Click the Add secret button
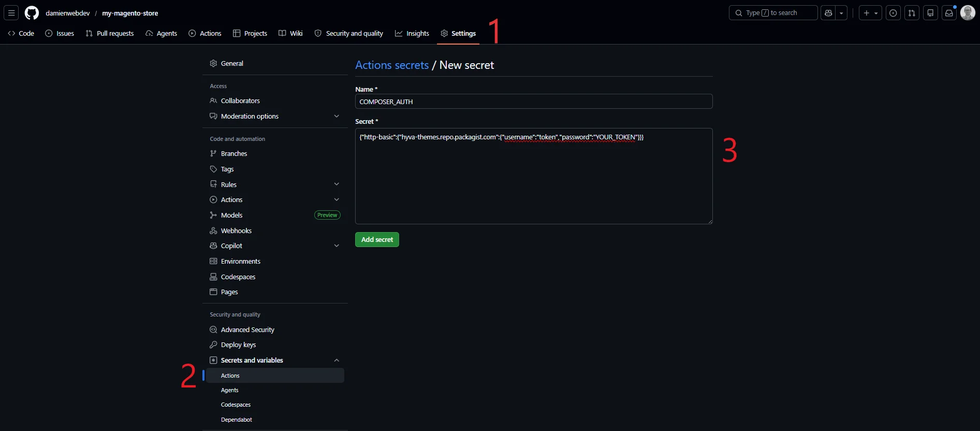 coord(377,239)
